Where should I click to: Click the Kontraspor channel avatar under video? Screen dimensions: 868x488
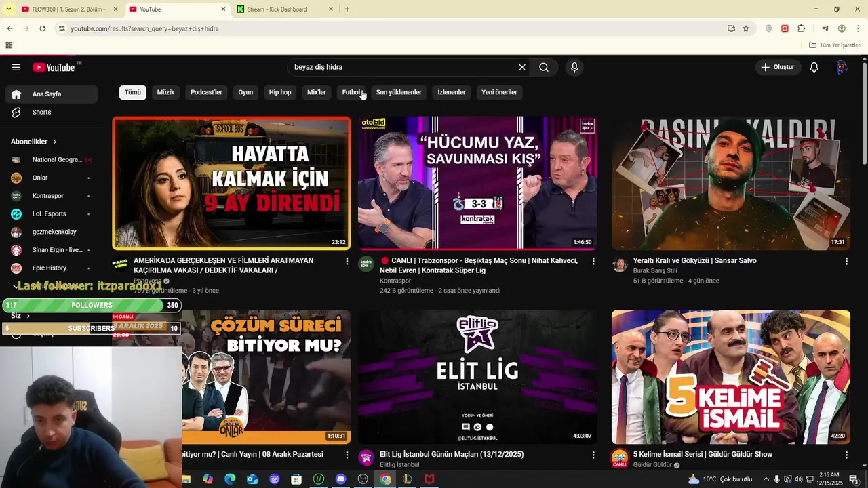(366, 264)
